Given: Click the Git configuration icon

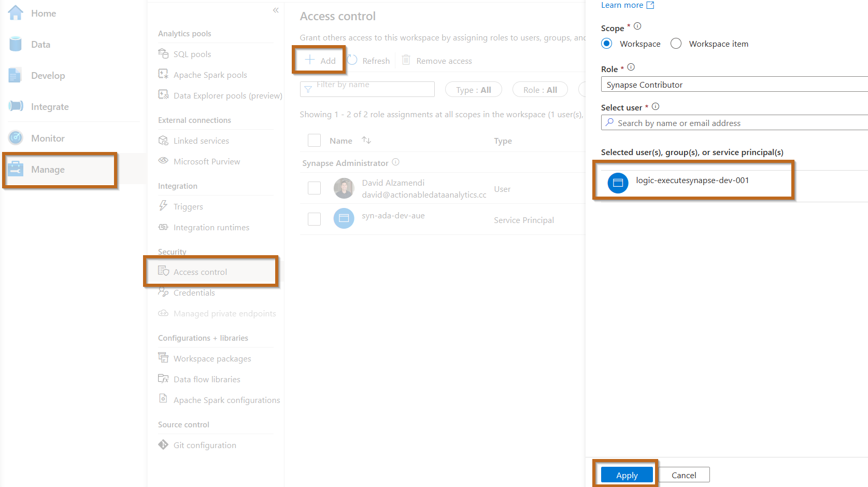Looking at the screenshot, I should pyautogui.click(x=163, y=444).
